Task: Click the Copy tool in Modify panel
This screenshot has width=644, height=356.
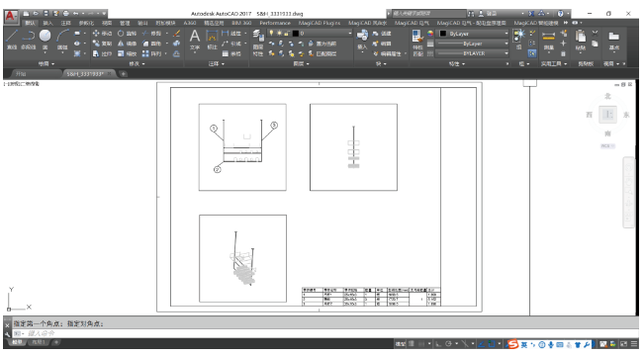Action: pos(102,44)
